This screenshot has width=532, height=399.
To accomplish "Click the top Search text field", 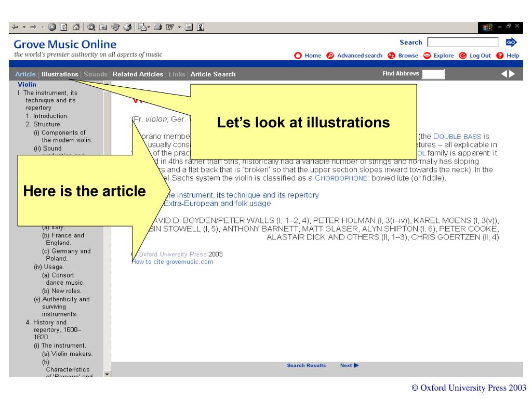I will pyautogui.click(x=463, y=42).
